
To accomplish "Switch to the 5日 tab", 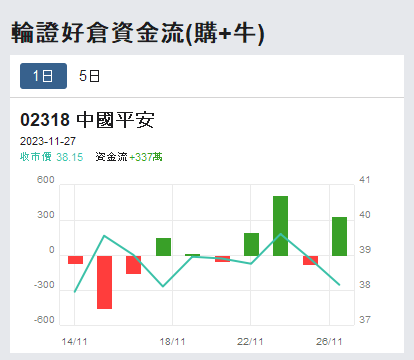I will click(x=89, y=76).
